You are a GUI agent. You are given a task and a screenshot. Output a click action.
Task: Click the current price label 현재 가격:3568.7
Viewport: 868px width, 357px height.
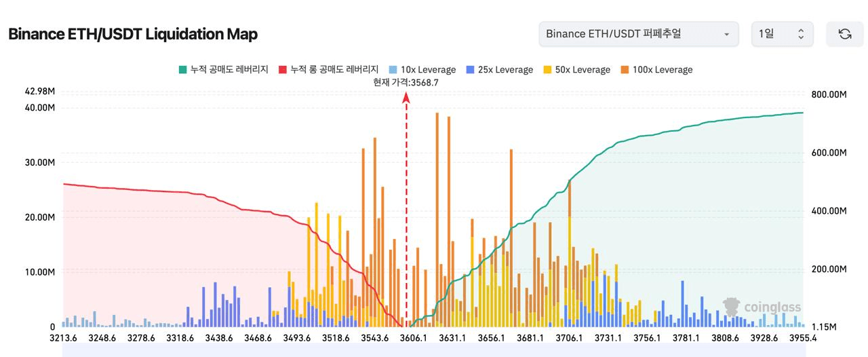(406, 82)
